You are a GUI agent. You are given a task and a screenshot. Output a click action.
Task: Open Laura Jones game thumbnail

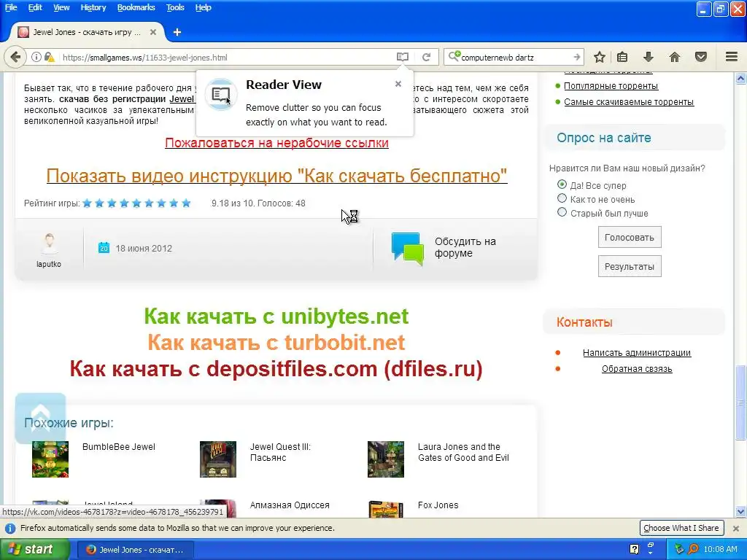(386, 459)
